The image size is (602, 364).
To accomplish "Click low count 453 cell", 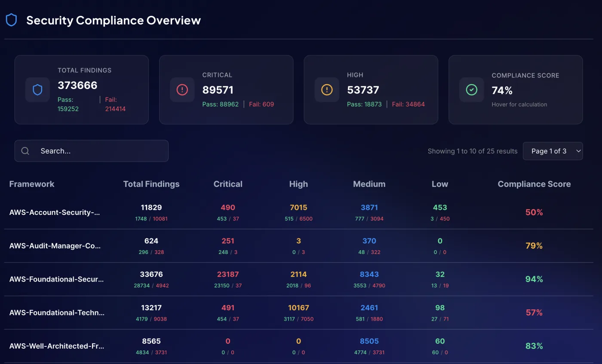I will click(440, 208).
